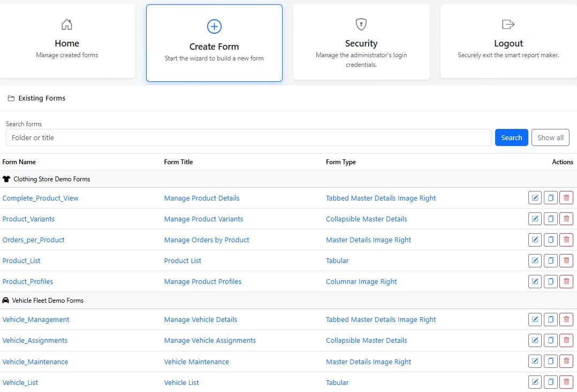Open the Product_List form name link
This screenshot has height=392, width=577.
point(21,261)
